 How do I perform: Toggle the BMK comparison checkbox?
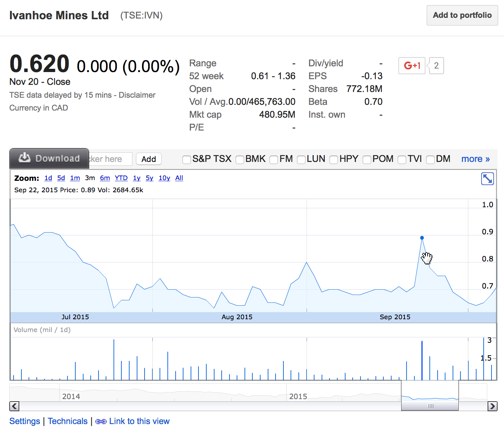(240, 159)
